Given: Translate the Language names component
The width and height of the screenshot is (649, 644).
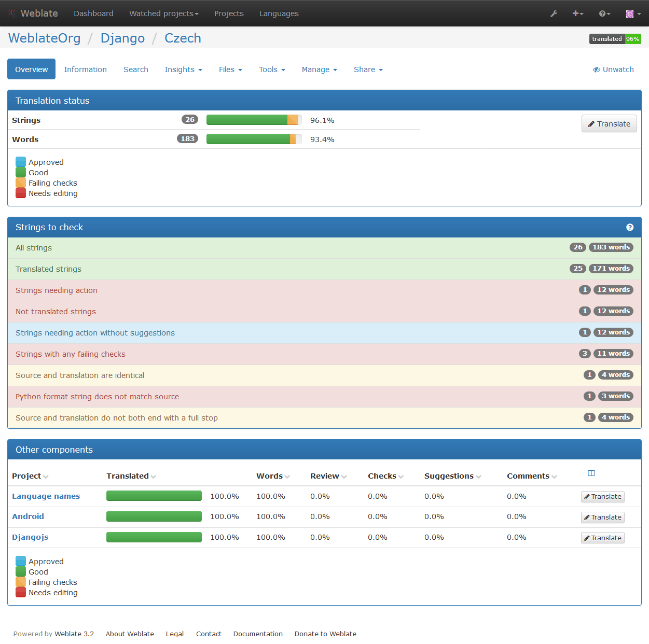Looking at the screenshot, I should (602, 497).
